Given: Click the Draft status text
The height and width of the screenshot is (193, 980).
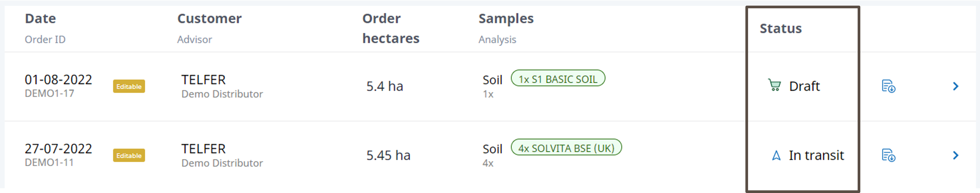Looking at the screenshot, I should [x=804, y=86].
